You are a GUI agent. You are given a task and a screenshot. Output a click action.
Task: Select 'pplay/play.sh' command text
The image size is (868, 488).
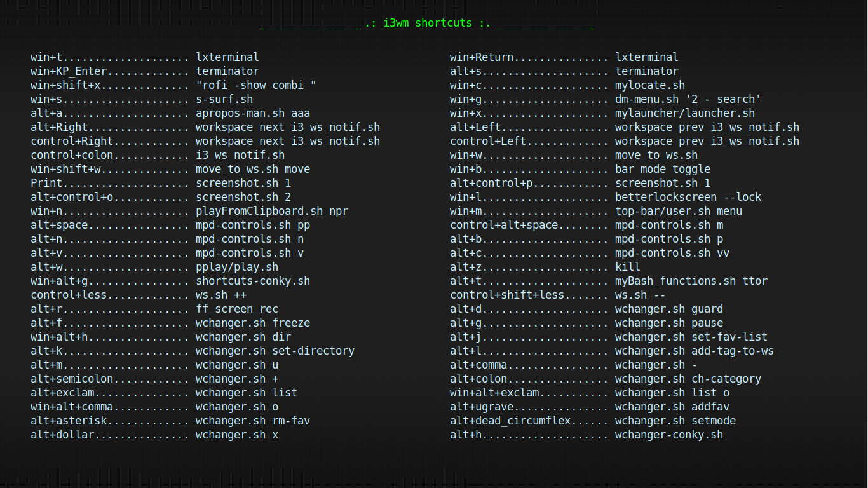[x=237, y=267]
